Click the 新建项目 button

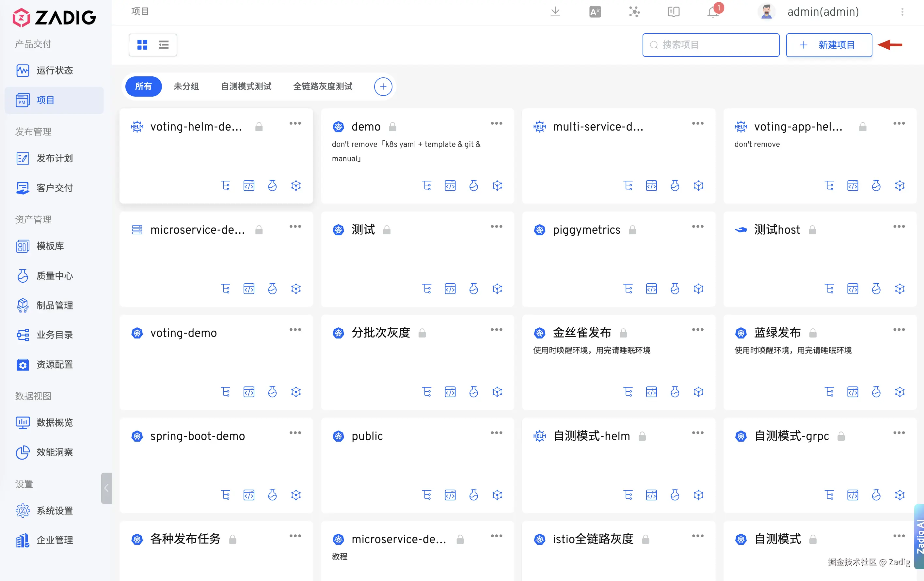point(829,45)
